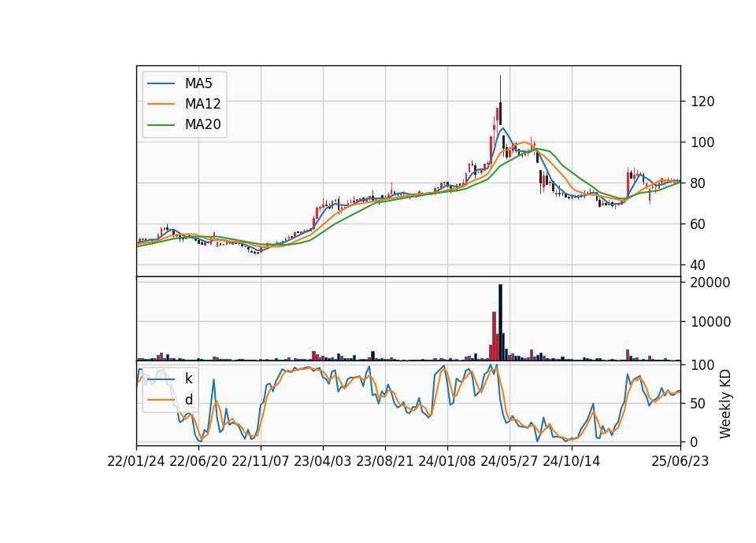756x543 pixels.
Task: Click the 60 price axis label
Action: click(699, 224)
